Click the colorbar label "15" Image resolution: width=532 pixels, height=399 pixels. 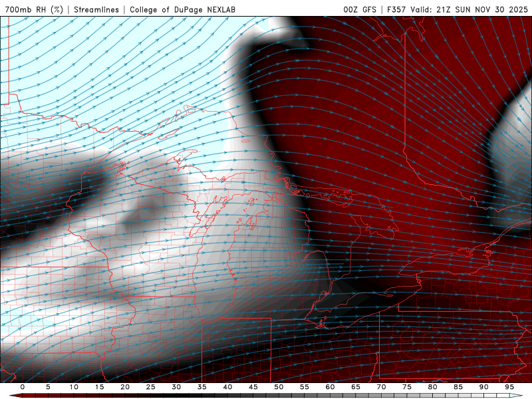point(99,387)
